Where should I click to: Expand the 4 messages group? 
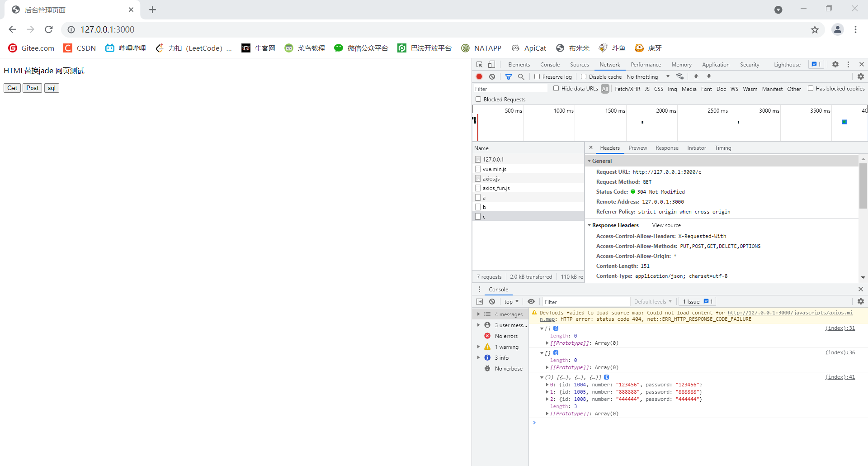point(479,314)
